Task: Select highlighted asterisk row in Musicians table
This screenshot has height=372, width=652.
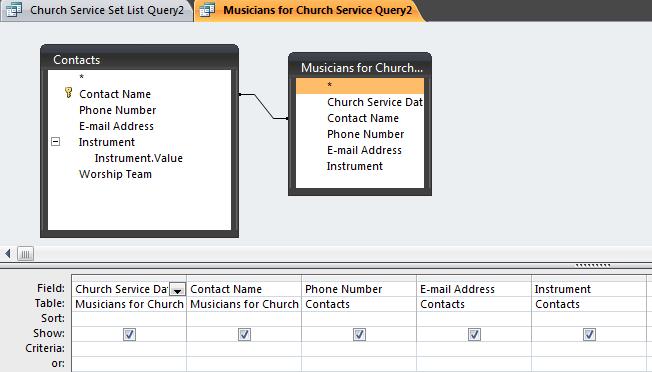Action: coord(360,86)
